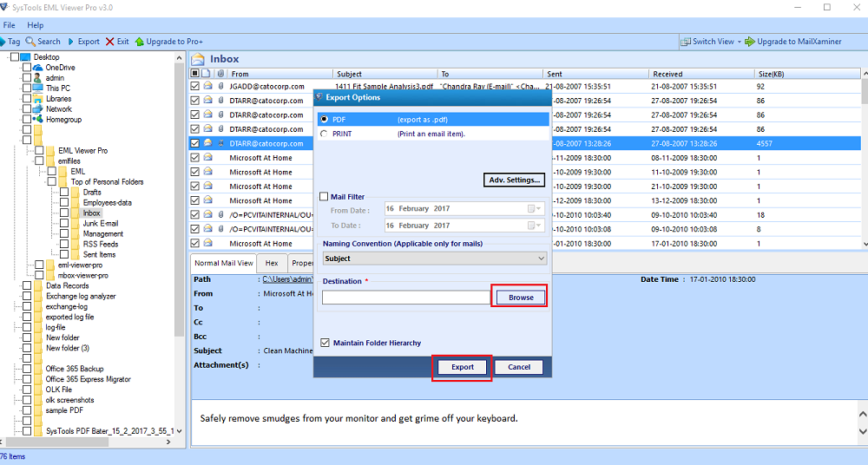Click the SysTools app logo in title bar
This screenshot has width=868, height=465.
point(4,7)
